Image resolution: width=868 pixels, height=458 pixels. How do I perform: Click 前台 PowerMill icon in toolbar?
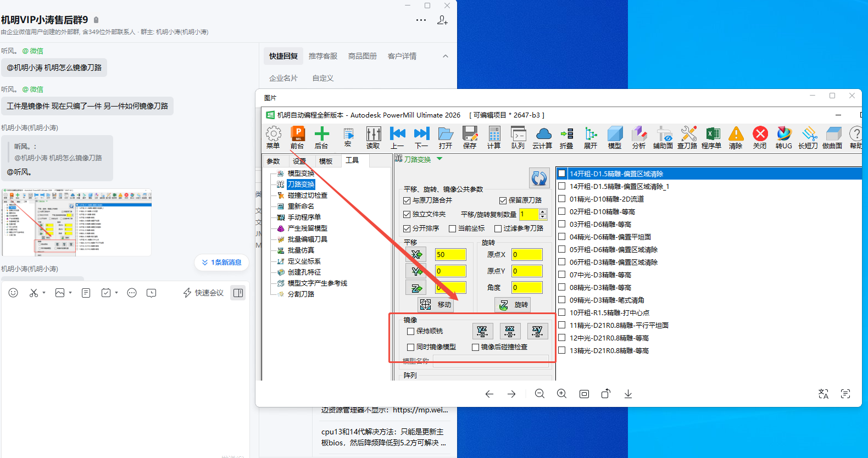[x=297, y=137]
